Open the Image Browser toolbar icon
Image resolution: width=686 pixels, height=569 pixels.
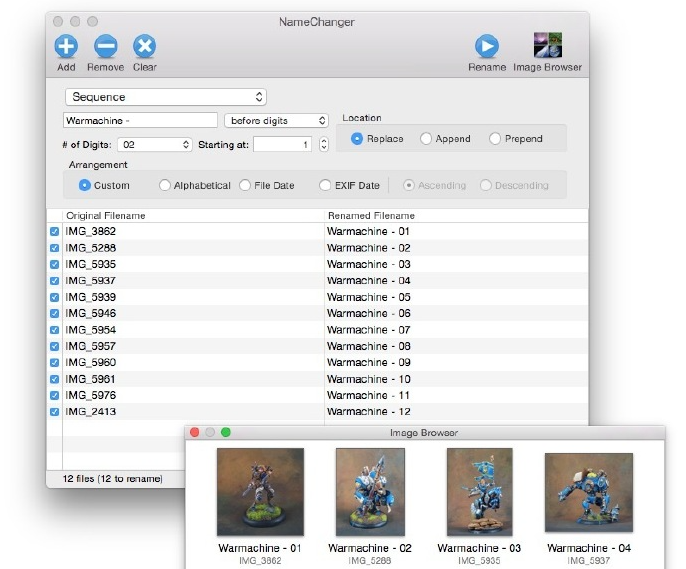[548, 45]
